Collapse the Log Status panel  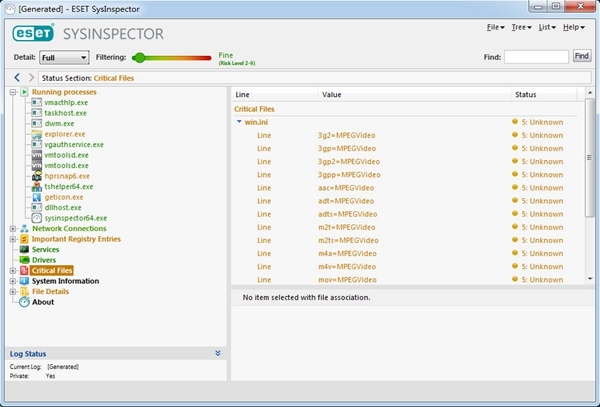pyautogui.click(x=218, y=353)
